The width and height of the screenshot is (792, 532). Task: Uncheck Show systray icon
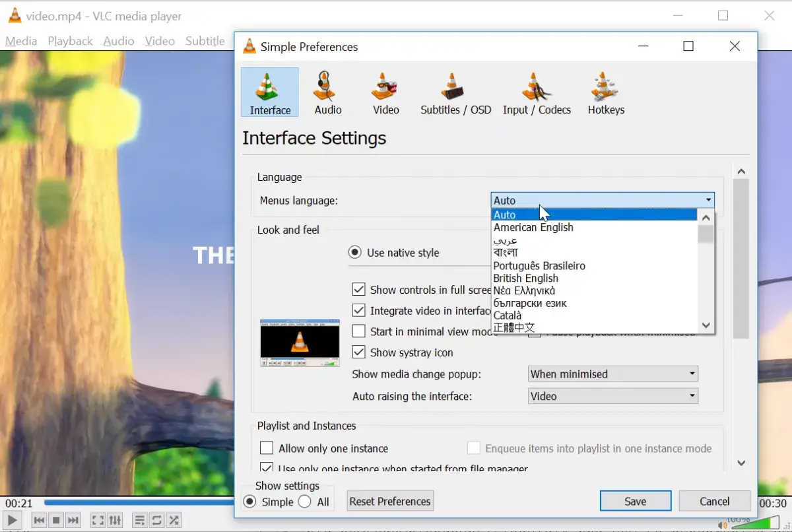[x=358, y=352]
